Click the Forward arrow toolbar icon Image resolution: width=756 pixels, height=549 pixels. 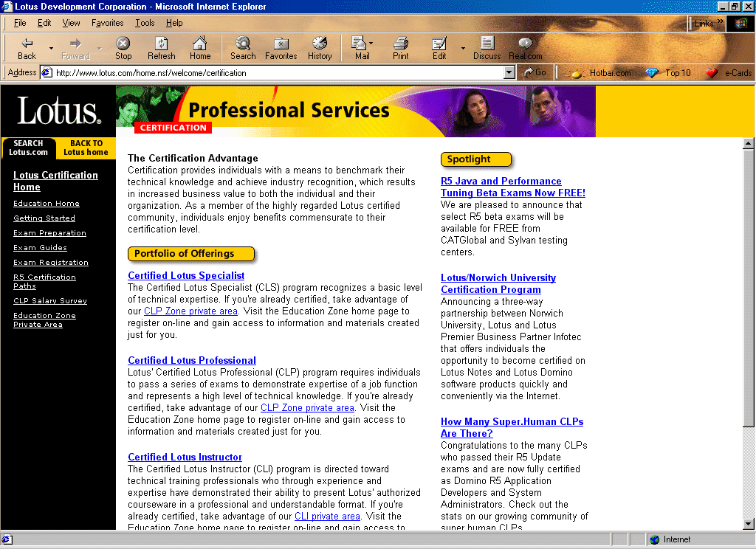coord(75,44)
